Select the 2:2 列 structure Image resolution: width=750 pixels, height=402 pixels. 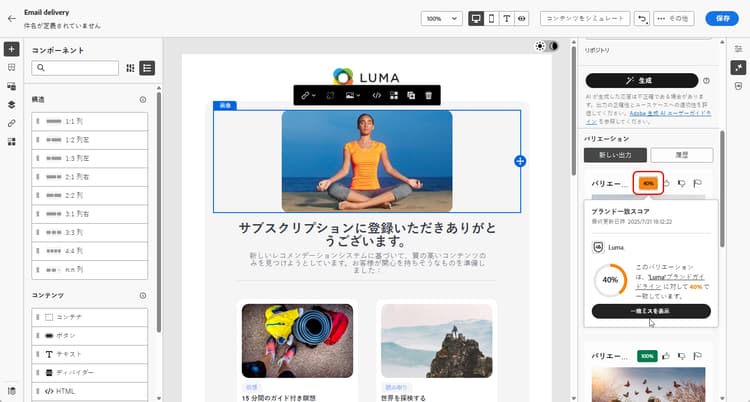(x=90, y=195)
